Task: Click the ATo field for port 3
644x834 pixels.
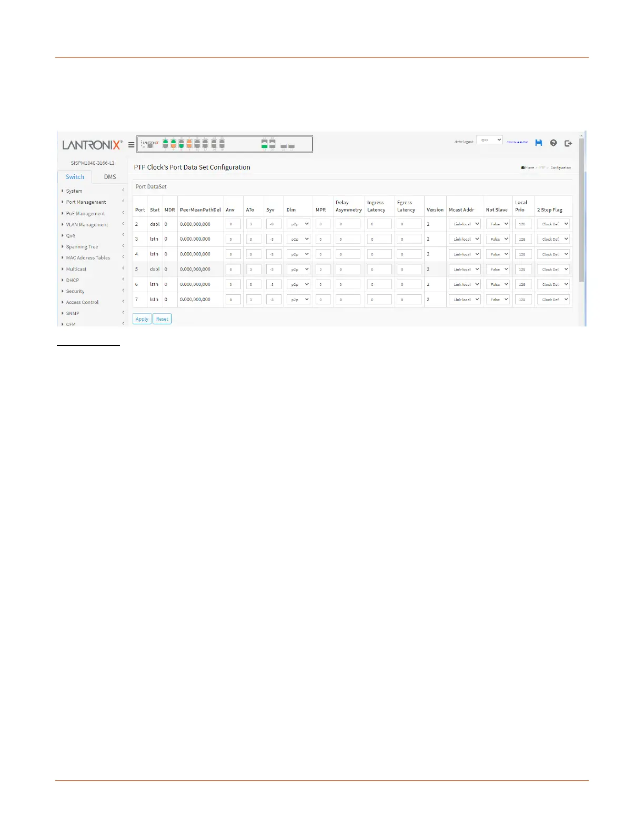Action: [254, 239]
